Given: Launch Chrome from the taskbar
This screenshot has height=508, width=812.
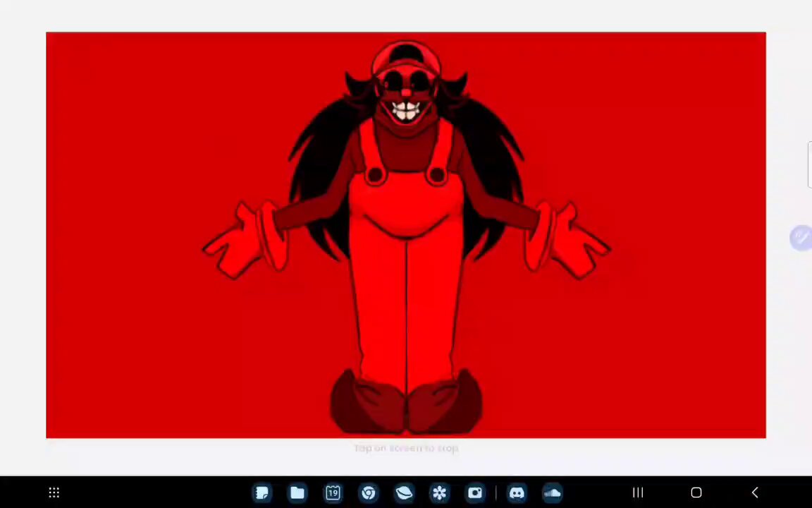Looking at the screenshot, I should pos(369,492).
